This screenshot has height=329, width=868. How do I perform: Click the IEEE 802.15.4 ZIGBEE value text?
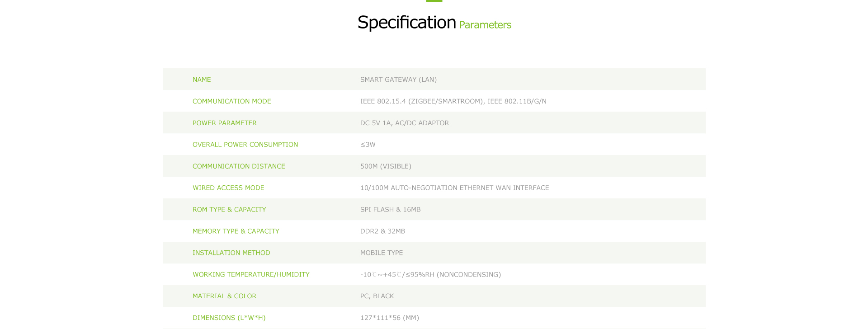click(x=453, y=101)
